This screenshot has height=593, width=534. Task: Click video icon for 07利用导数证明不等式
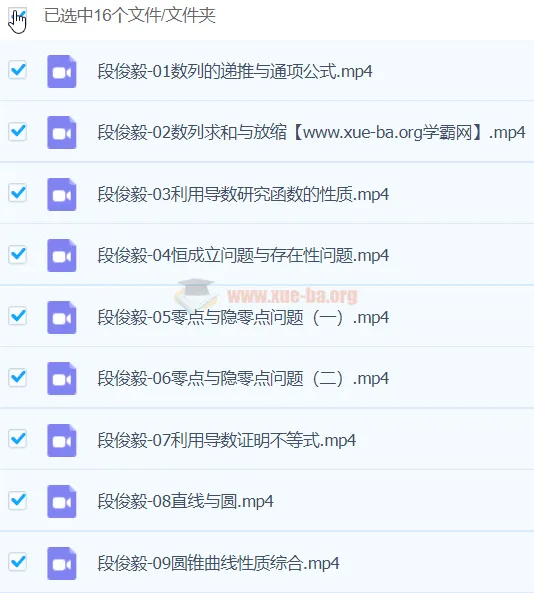point(62,441)
